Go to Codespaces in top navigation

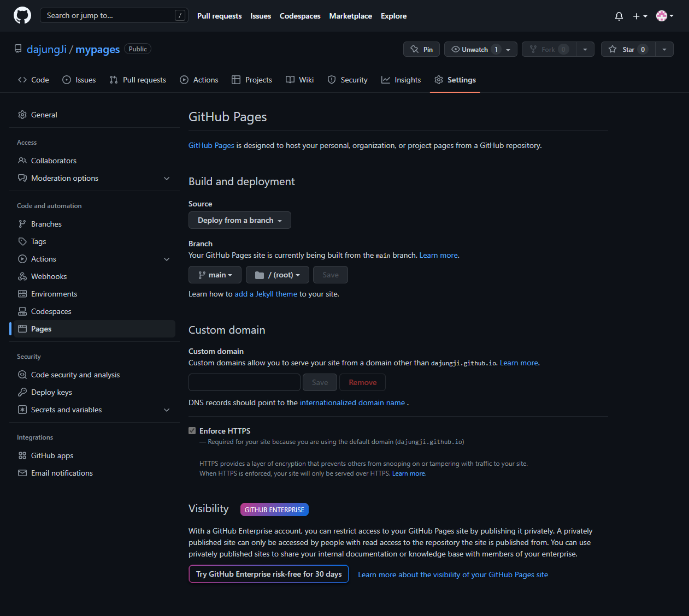pos(300,16)
